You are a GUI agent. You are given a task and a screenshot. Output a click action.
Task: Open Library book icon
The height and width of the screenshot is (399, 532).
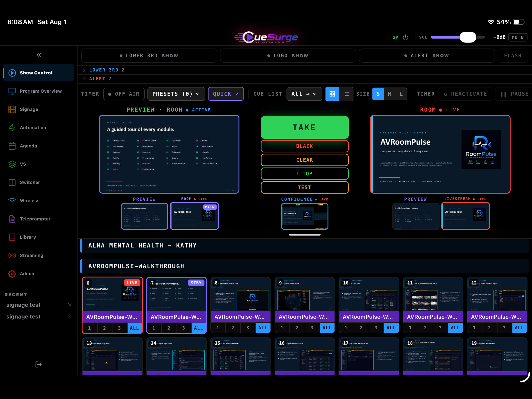pyautogui.click(x=12, y=237)
